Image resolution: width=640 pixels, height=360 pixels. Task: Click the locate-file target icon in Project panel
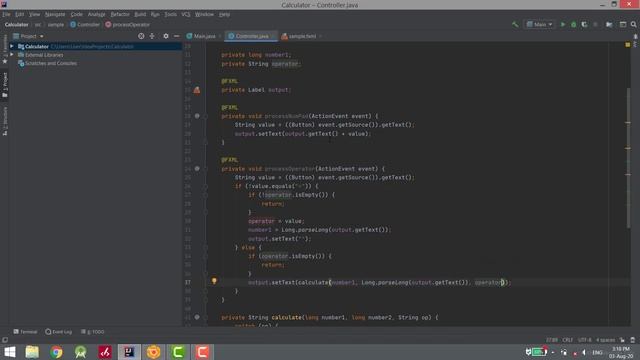point(141,36)
